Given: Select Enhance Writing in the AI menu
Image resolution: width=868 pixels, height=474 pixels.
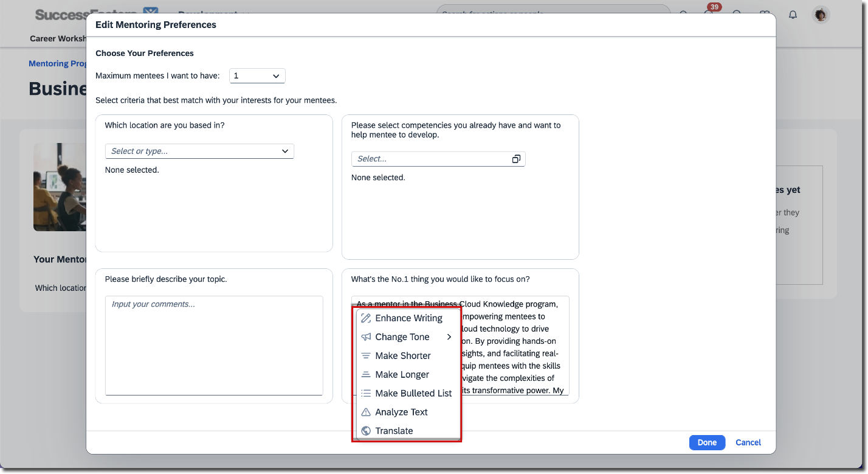Looking at the screenshot, I should (409, 318).
